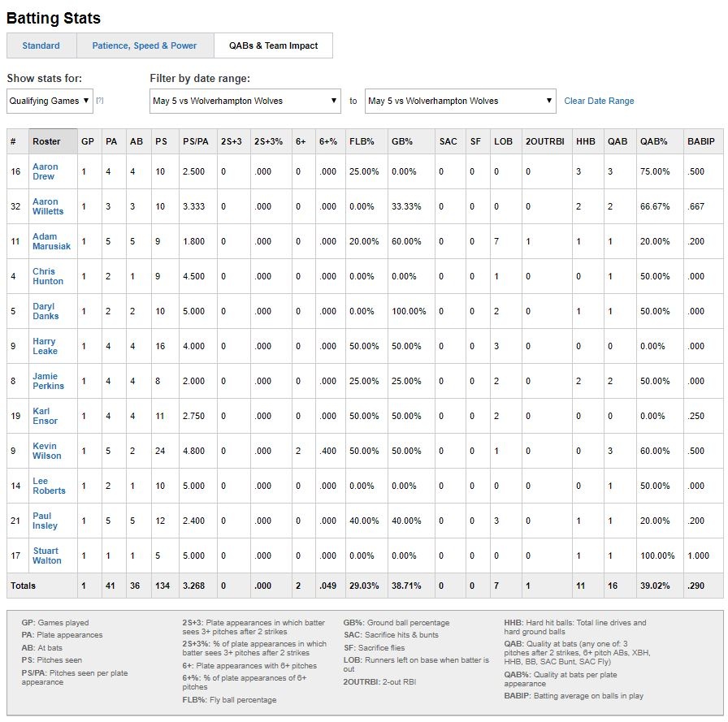The width and height of the screenshot is (728, 722).
Task: Select QABs & Team Impact tab
Action: coord(274,45)
